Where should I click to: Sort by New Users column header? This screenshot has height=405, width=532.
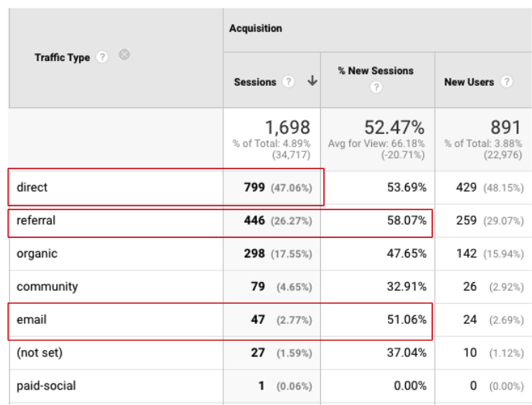tap(469, 82)
